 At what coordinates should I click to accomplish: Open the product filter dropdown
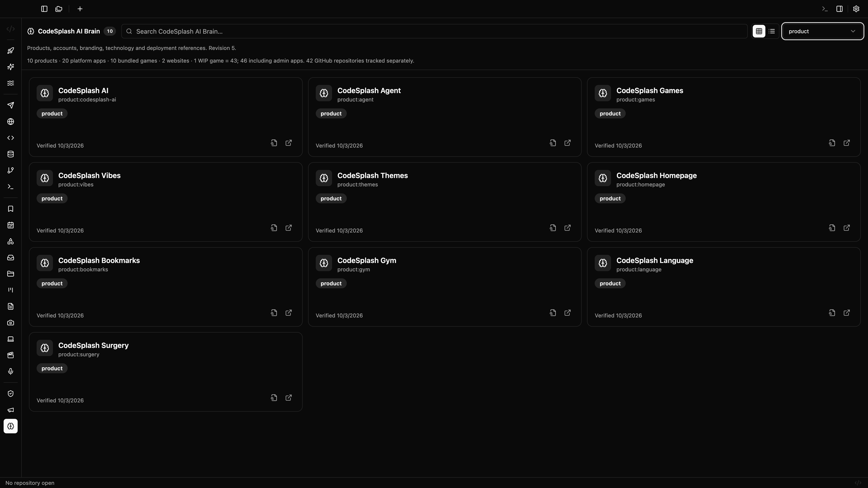tap(823, 31)
